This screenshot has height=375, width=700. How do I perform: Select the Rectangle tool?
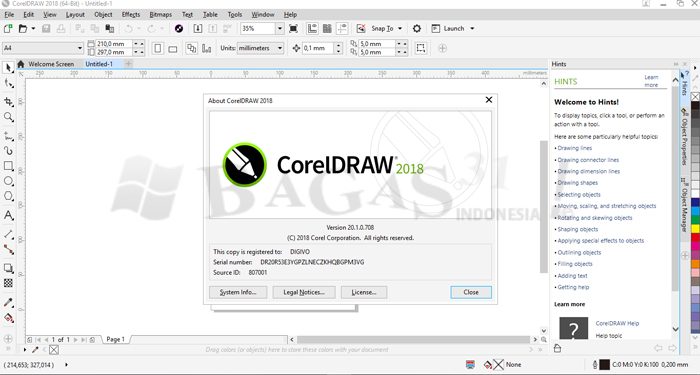[x=8, y=166]
